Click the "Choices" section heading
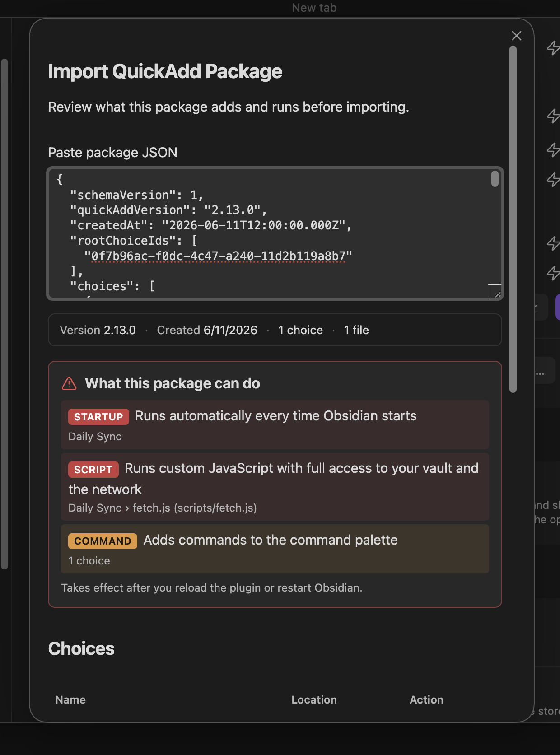The width and height of the screenshot is (560, 755). (x=81, y=649)
